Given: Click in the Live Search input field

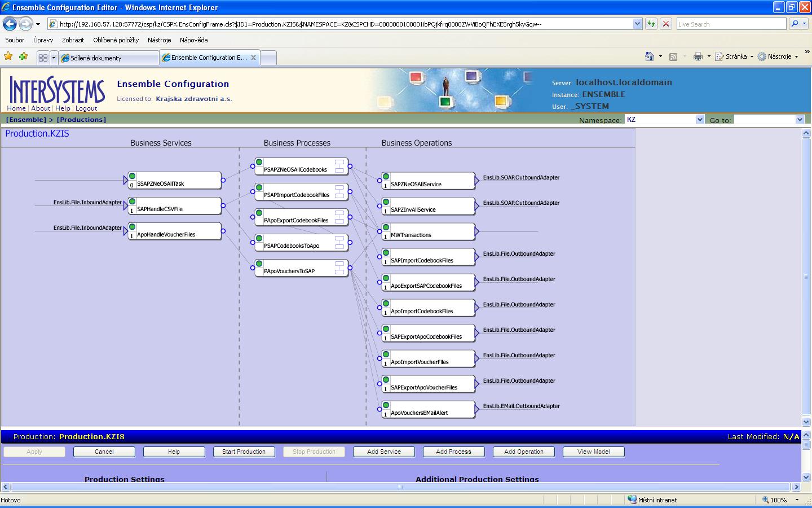Looking at the screenshot, I should [x=731, y=24].
